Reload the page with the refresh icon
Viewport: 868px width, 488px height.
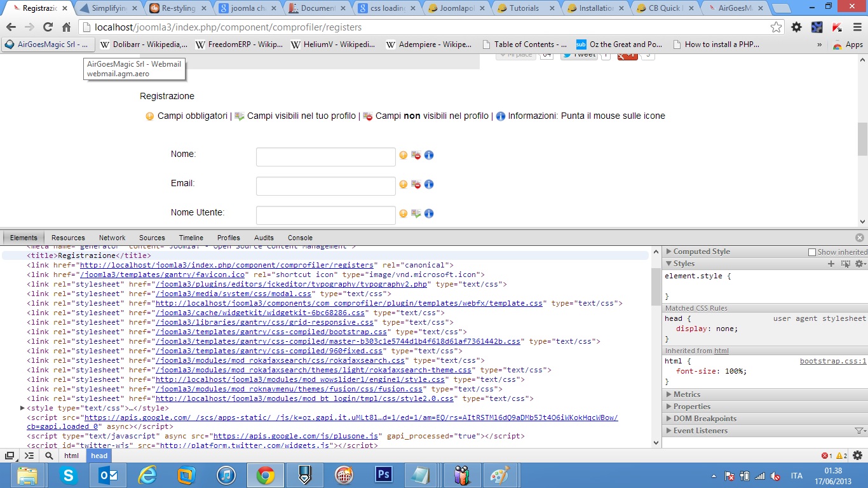(48, 27)
